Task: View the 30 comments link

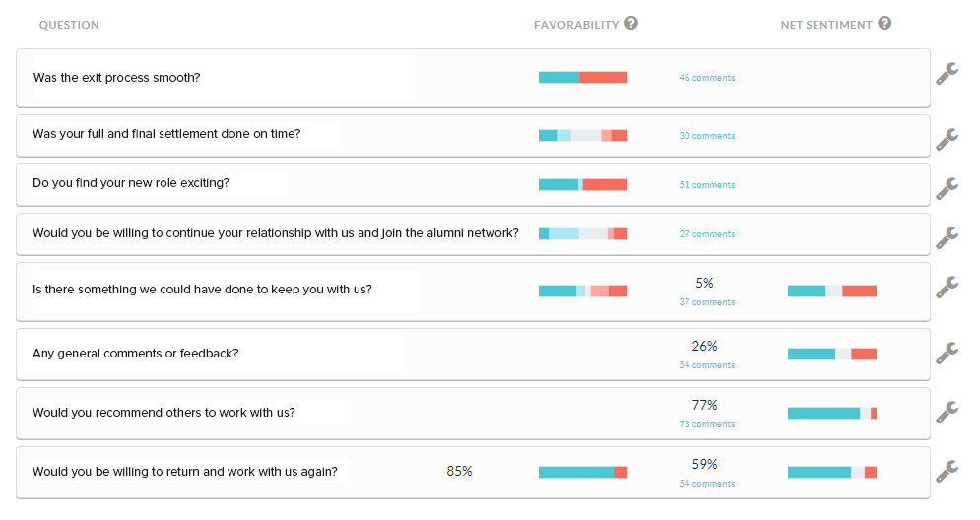Action: pyautogui.click(x=706, y=136)
